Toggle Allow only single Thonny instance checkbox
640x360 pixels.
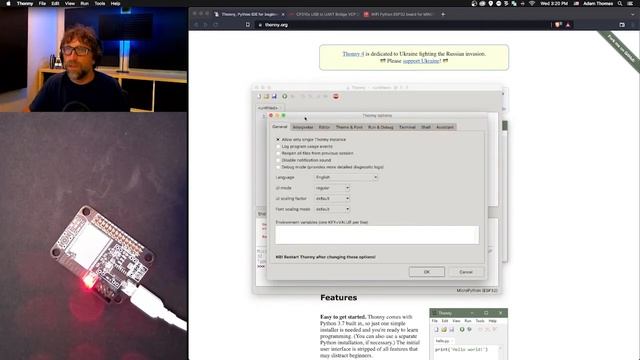pyautogui.click(x=278, y=140)
